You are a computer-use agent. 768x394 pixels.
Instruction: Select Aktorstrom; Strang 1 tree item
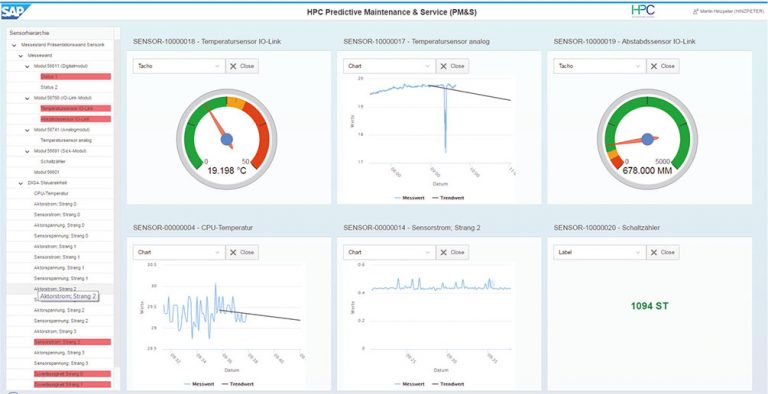tap(55, 246)
